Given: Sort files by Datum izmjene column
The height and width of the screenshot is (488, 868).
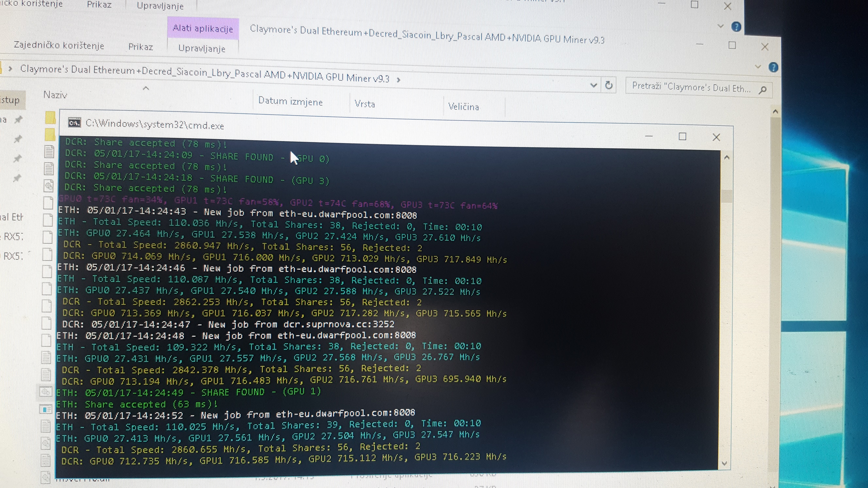Looking at the screenshot, I should point(290,101).
